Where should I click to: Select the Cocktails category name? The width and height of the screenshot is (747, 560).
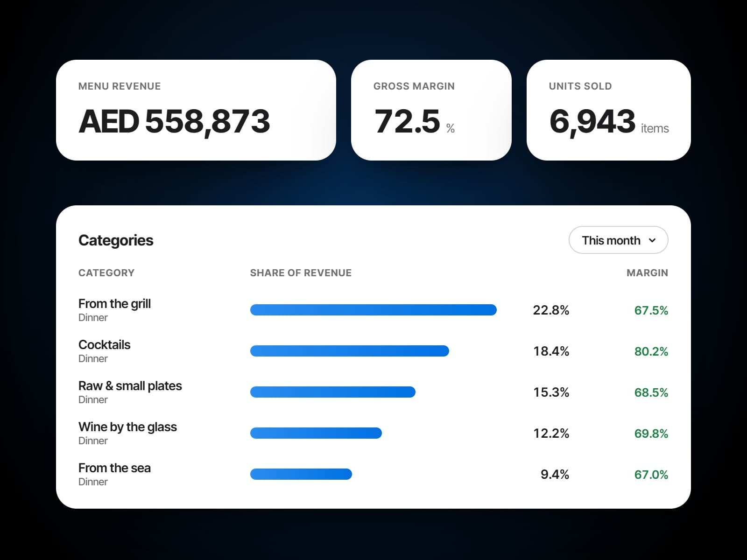click(x=104, y=344)
